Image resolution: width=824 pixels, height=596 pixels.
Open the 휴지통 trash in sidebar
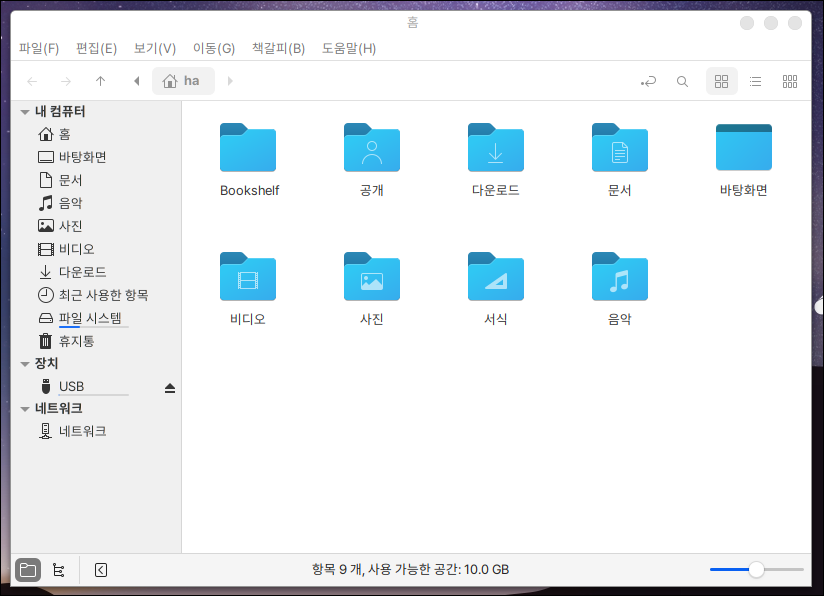pos(76,341)
